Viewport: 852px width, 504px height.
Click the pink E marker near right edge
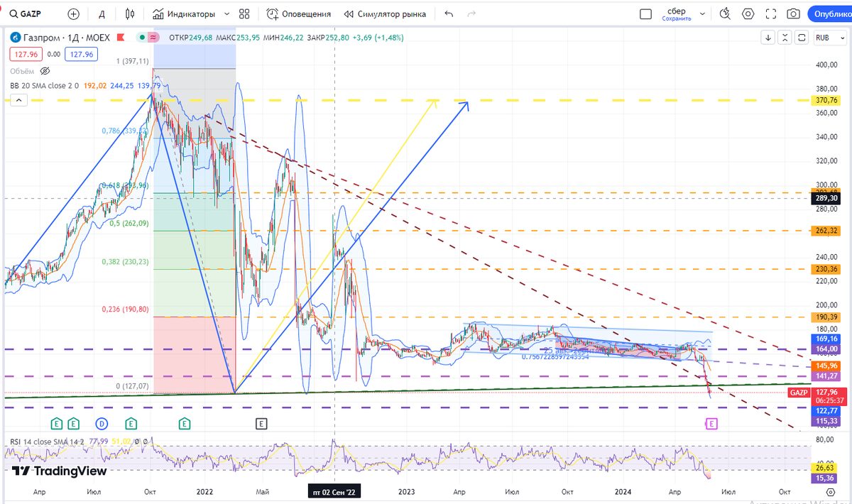tap(711, 424)
